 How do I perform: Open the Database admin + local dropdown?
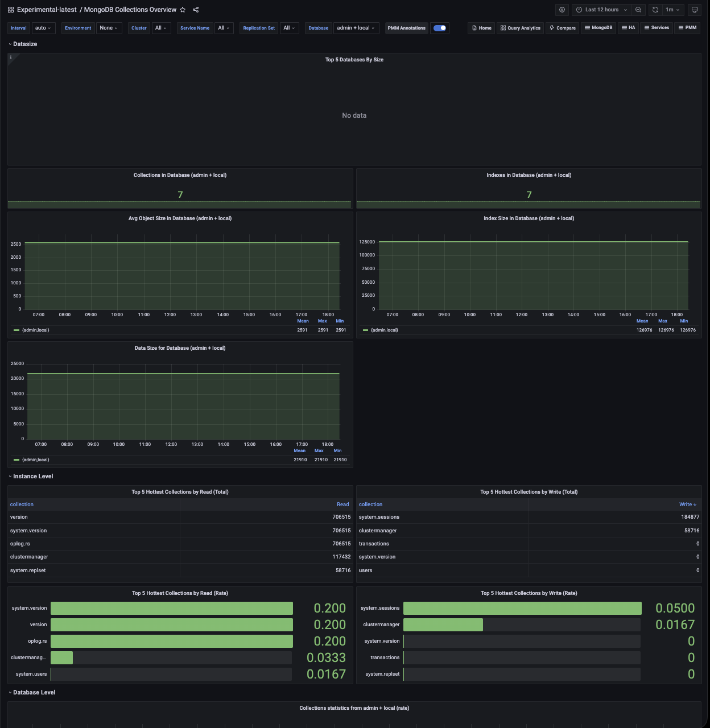[x=356, y=28]
